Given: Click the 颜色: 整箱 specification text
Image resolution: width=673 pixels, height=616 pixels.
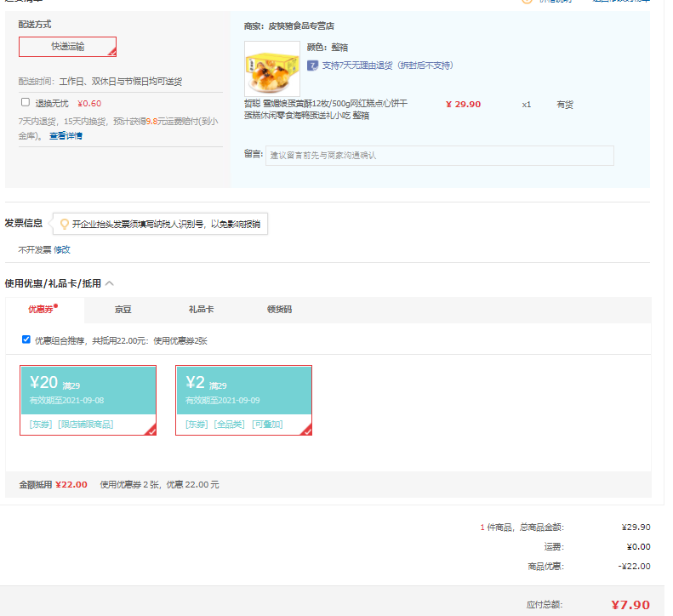Looking at the screenshot, I should [x=328, y=47].
